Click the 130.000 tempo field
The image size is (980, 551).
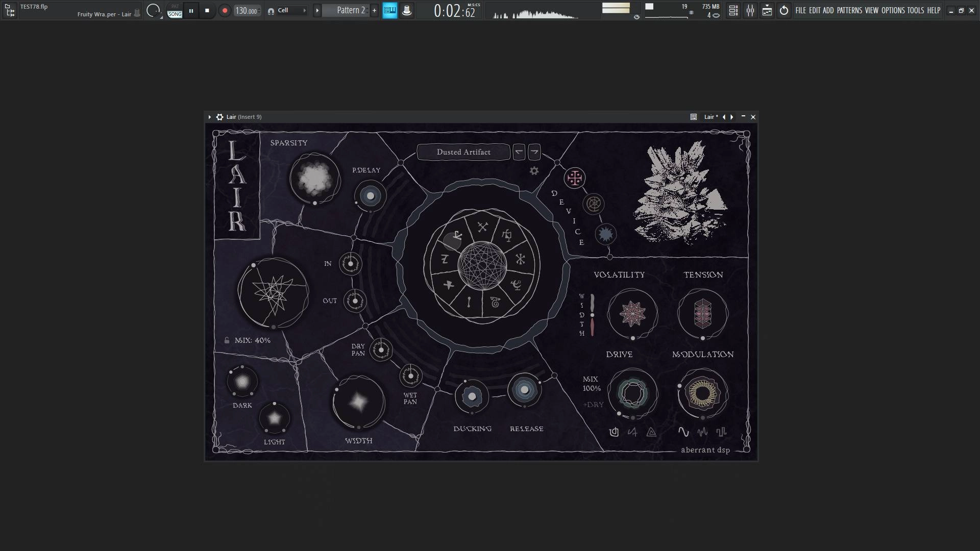(247, 11)
